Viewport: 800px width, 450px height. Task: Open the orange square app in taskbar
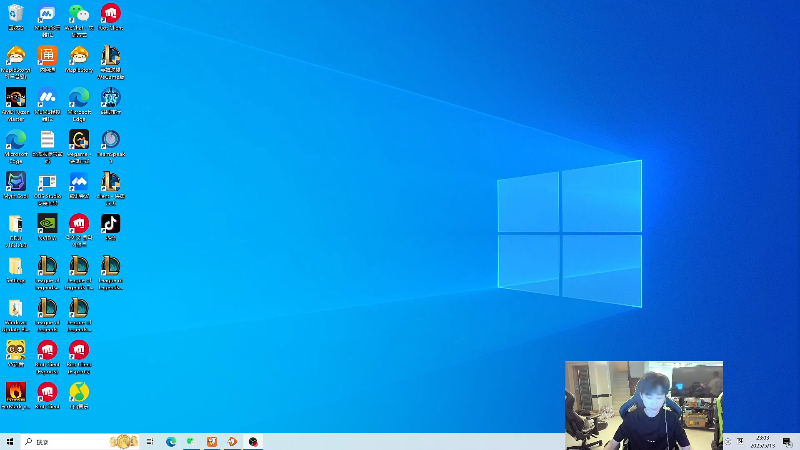pyautogui.click(x=212, y=441)
